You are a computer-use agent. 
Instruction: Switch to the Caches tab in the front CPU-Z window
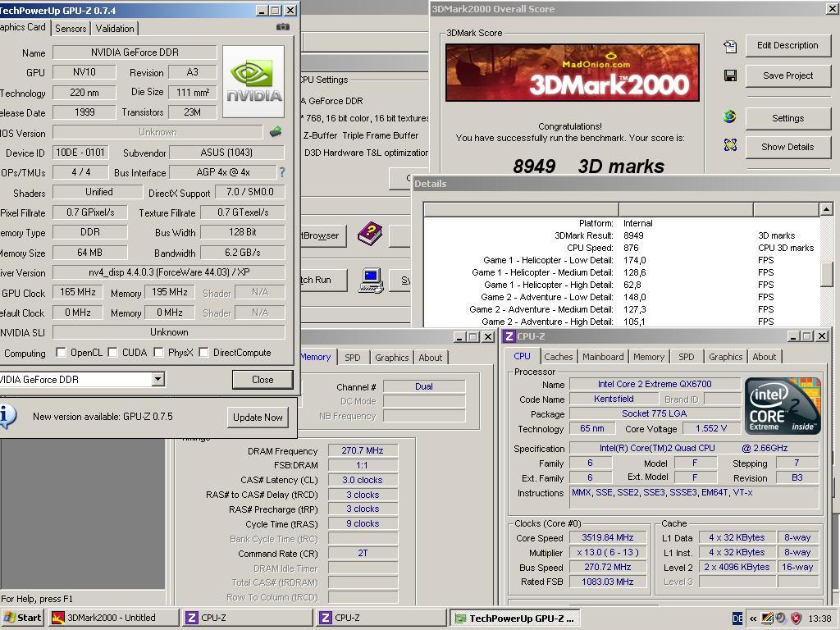click(558, 357)
